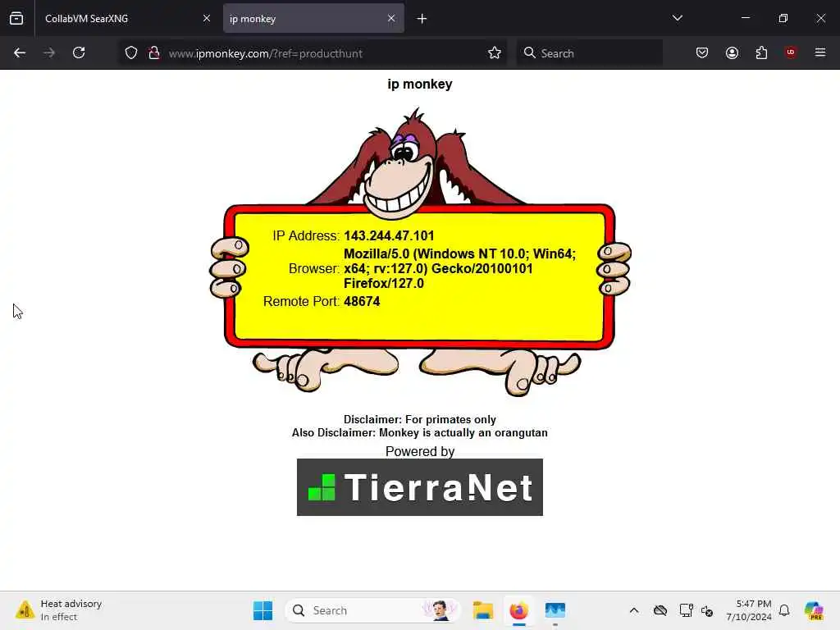Select Firefox icon in taskbar
This screenshot has height=630, width=840.
pos(518,610)
